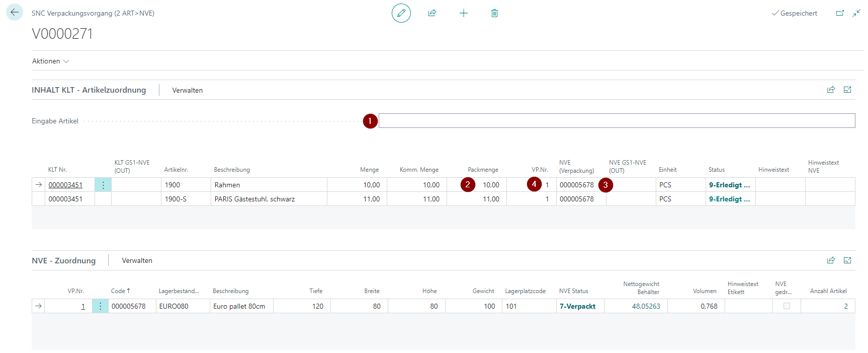
Task: Delete record using trash icon
Action: pyautogui.click(x=494, y=13)
